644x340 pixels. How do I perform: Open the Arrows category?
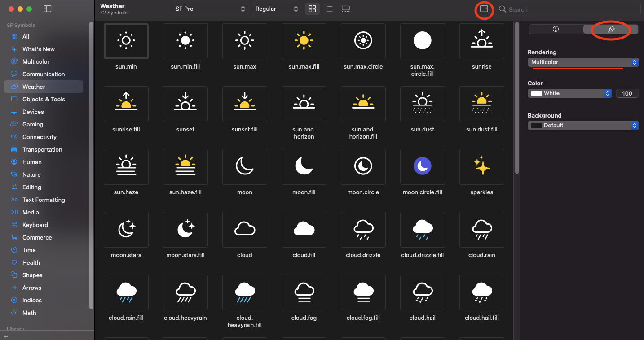pyautogui.click(x=44, y=288)
